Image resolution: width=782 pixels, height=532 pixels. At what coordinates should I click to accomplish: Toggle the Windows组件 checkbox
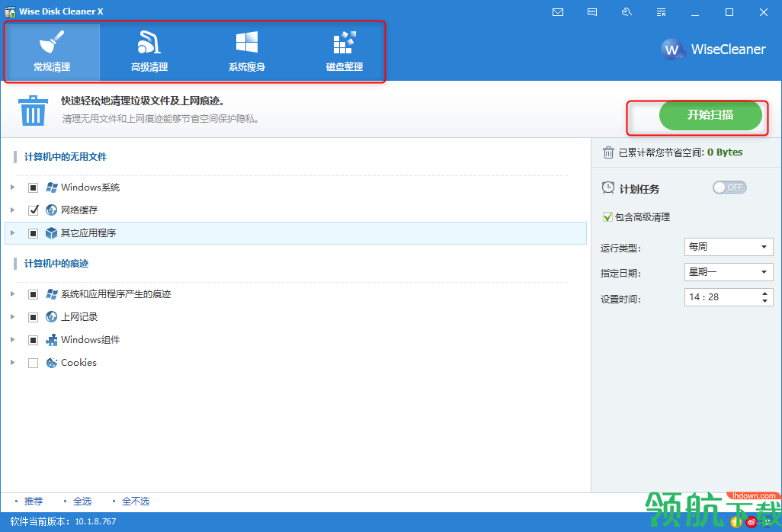pyautogui.click(x=33, y=340)
